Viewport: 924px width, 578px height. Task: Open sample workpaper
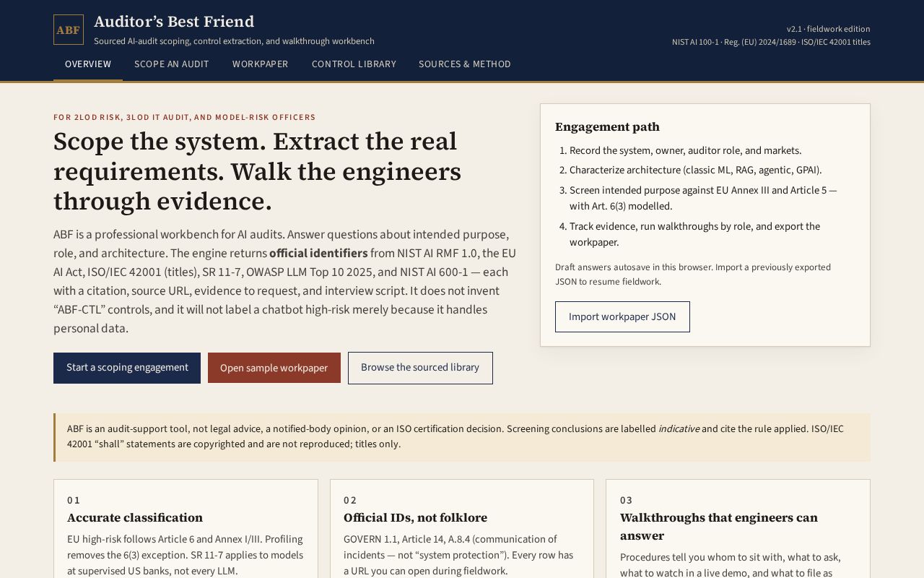click(x=274, y=368)
